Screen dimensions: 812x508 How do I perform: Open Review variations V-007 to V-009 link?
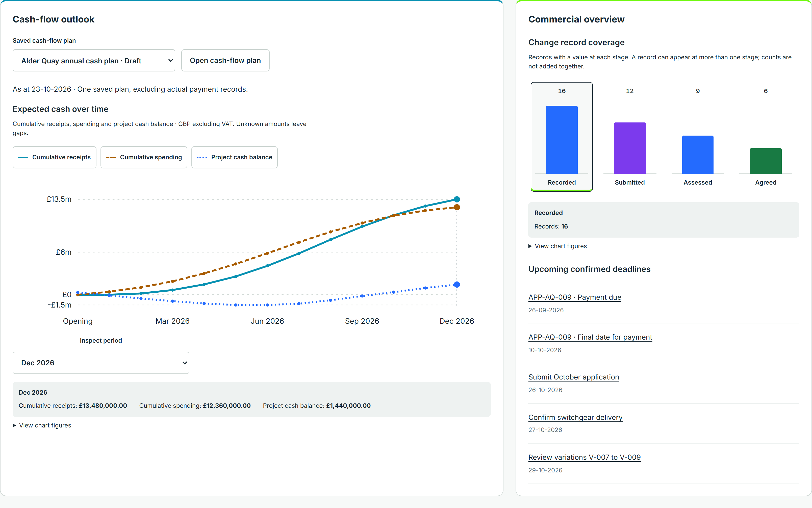(x=585, y=457)
